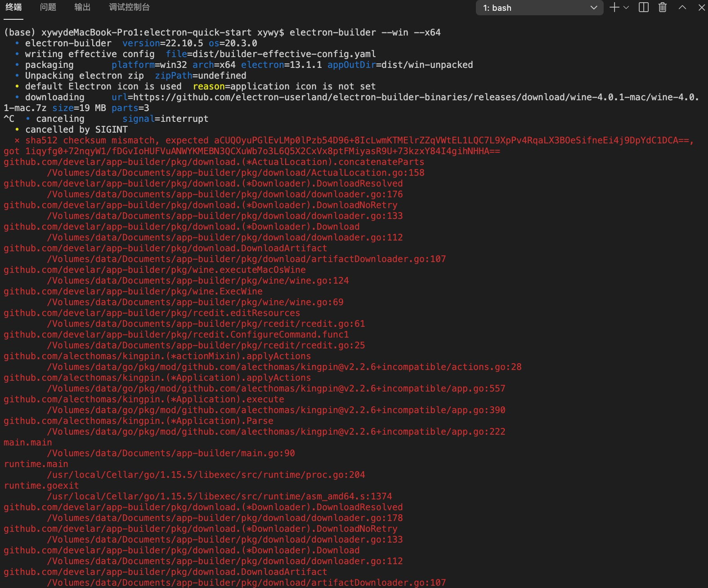The width and height of the screenshot is (708, 588).
Task: Click the 'runtime.goexit' line
Action: (41, 486)
